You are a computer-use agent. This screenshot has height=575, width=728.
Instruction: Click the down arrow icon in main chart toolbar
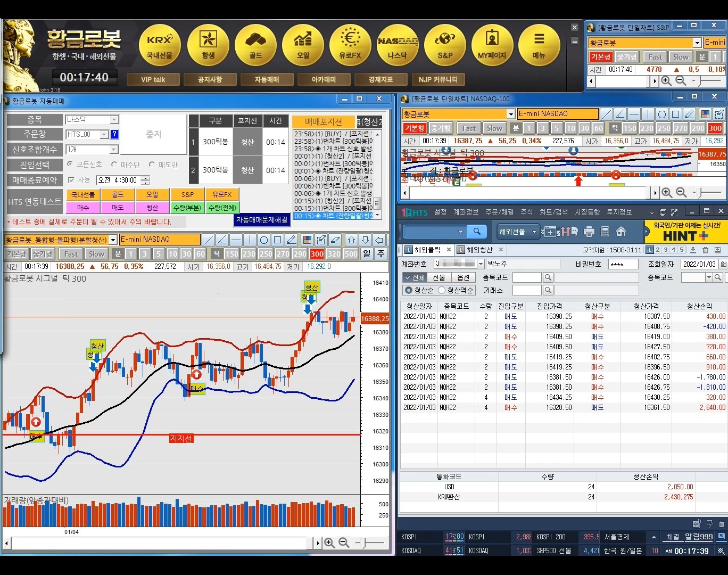click(x=365, y=240)
